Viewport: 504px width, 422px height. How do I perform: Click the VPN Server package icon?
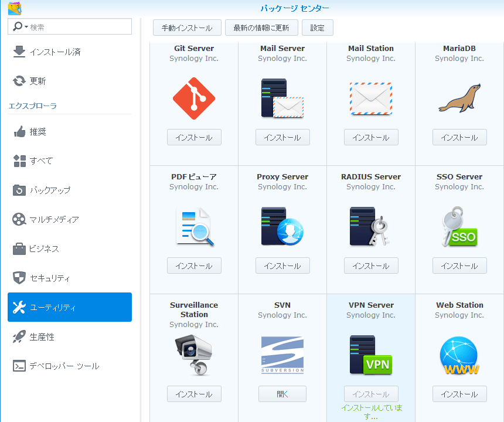371,355
